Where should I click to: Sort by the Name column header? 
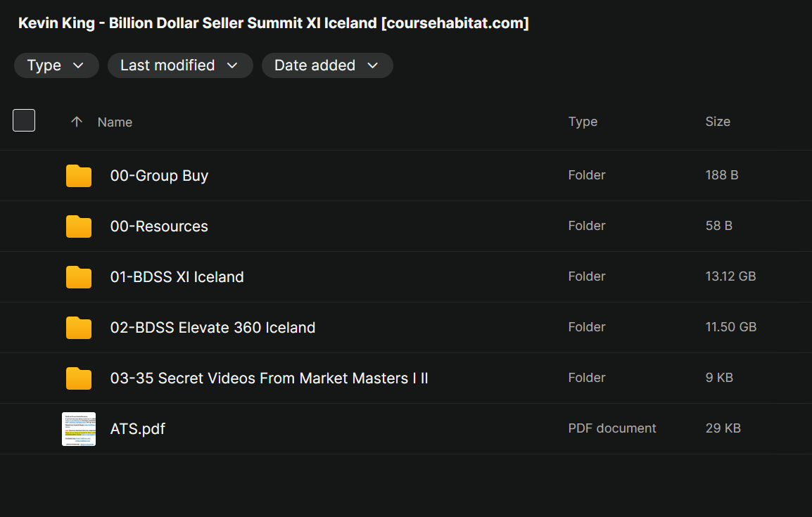115,122
